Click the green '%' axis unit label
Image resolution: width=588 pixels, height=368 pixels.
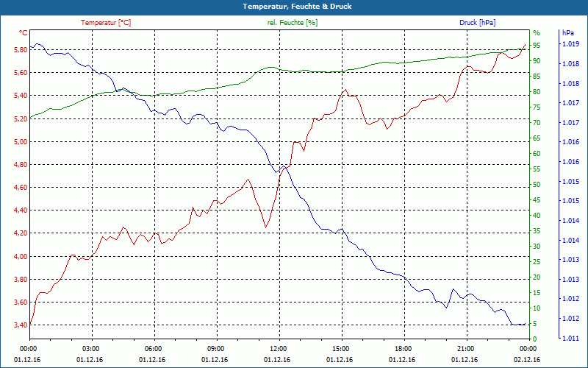coord(537,33)
